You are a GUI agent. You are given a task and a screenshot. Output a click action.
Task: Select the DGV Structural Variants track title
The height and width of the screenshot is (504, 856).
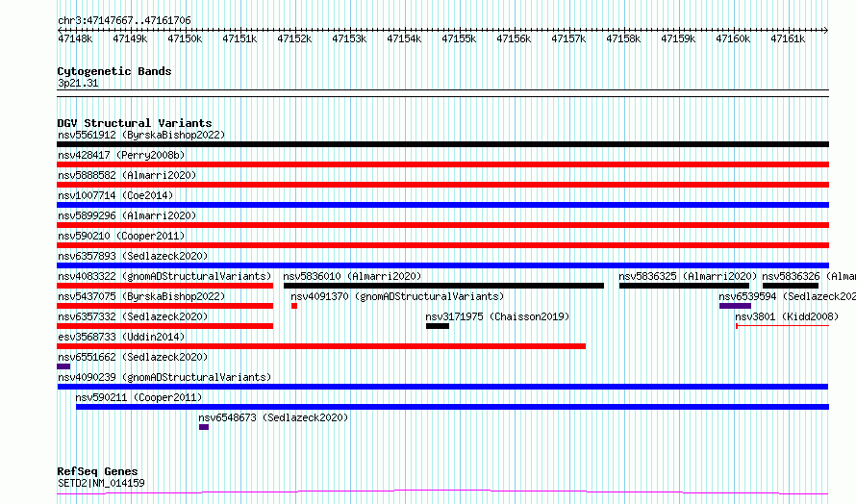135,123
